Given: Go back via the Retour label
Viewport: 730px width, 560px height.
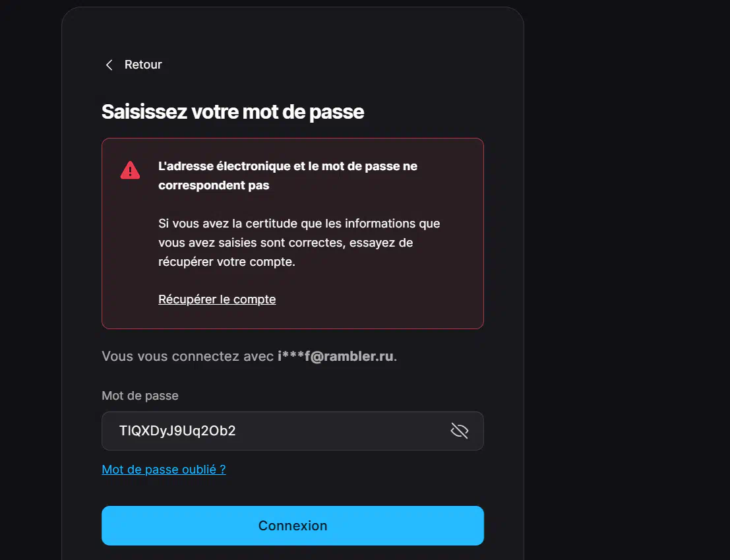Looking at the screenshot, I should 143,64.
